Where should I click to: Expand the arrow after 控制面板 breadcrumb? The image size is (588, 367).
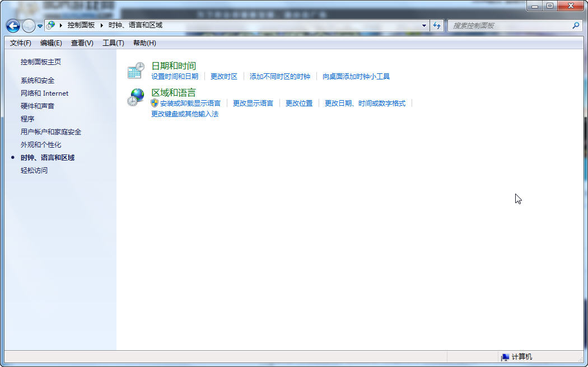(101, 26)
